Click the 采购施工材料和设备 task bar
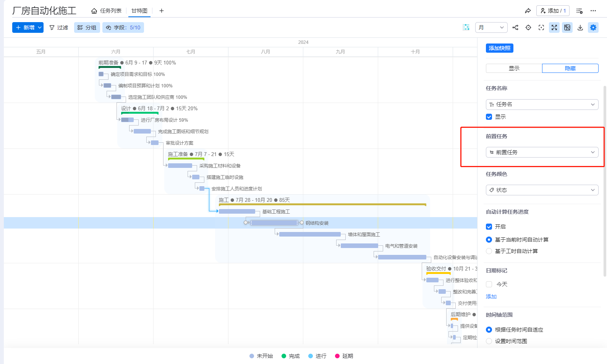Image resolution: width=607 pixels, height=364 pixels. point(180,166)
